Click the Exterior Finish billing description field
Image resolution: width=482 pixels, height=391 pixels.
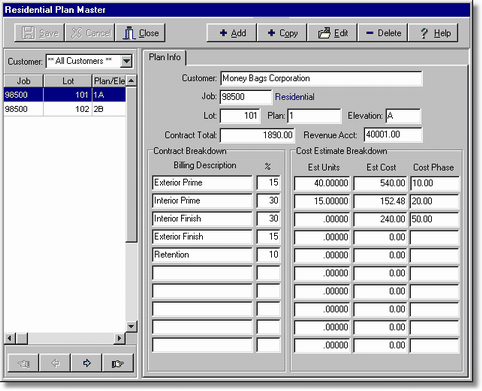(202, 237)
